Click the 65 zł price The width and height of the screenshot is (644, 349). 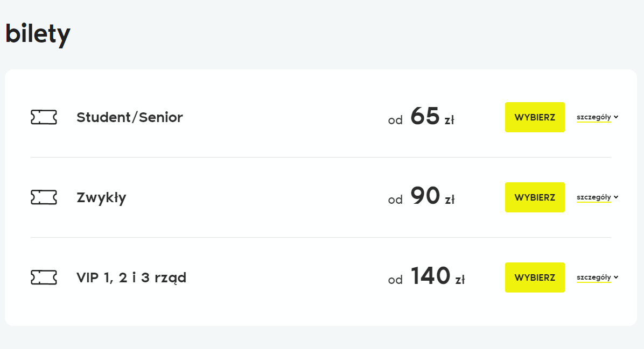[x=432, y=116]
